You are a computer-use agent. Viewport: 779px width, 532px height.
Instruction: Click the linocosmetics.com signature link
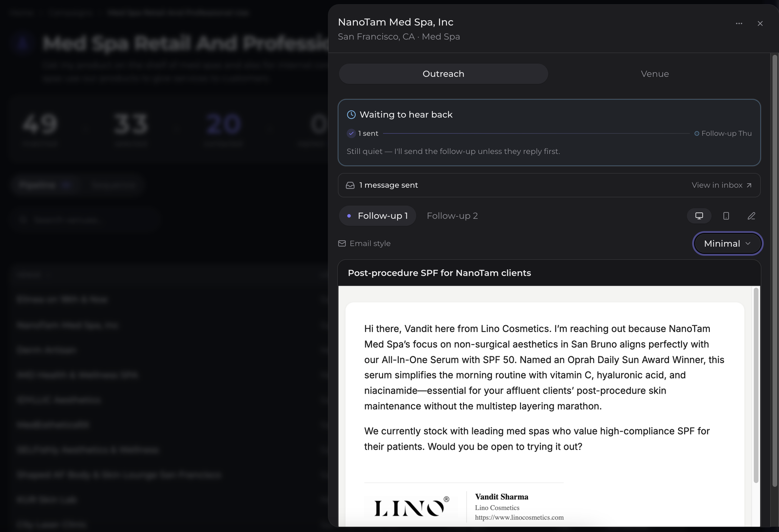pos(519,517)
